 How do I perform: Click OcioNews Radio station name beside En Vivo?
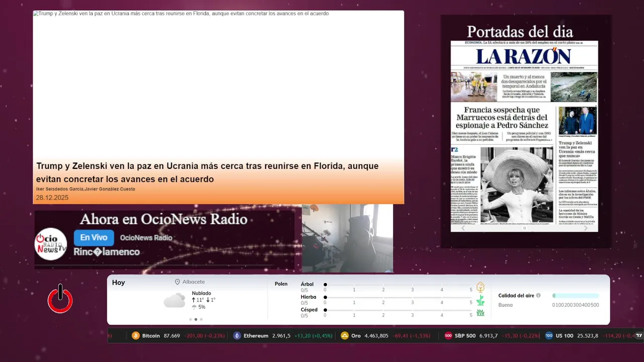(x=146, y=238)
